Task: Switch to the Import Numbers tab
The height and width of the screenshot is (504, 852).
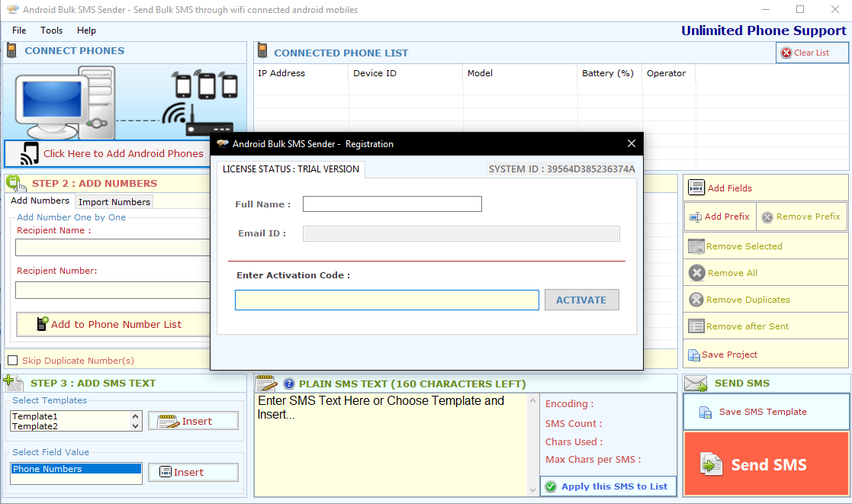Action: click(x=114, y=202)
